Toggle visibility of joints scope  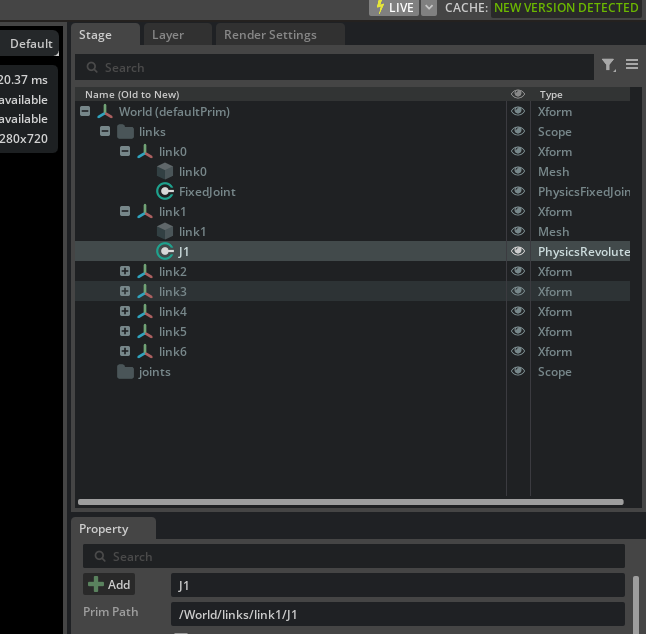[x=518, y=372]
